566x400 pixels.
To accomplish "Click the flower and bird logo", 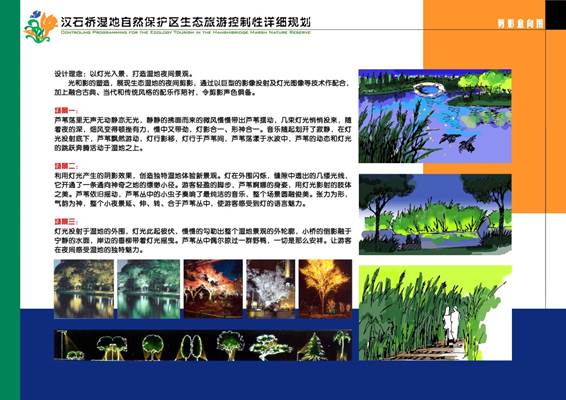I will pos(40,27).
